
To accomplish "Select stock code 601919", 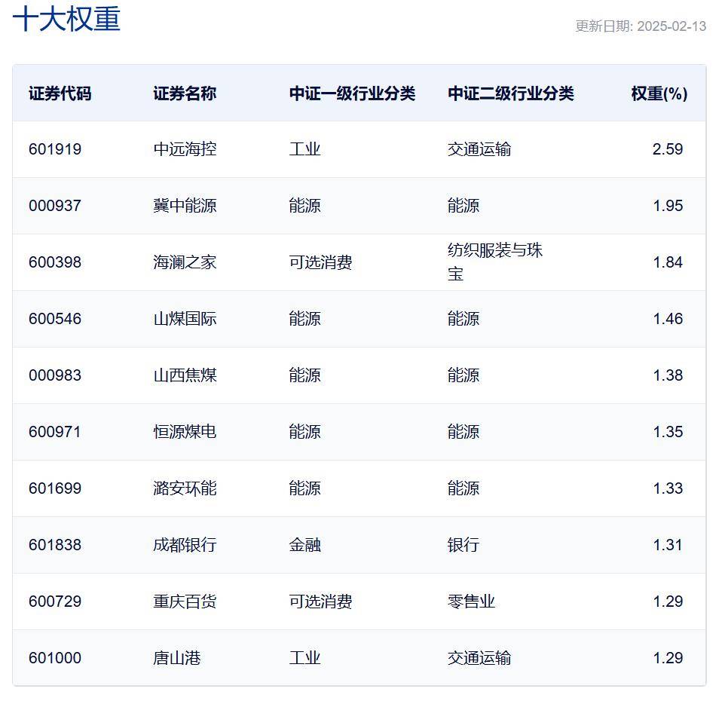I will [x=55, y=149].
